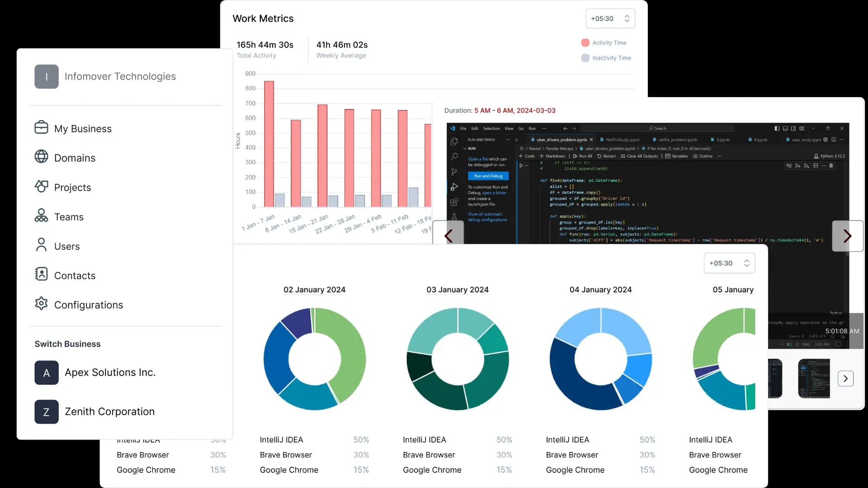Click the right arrow to view next screenshot

848,235
